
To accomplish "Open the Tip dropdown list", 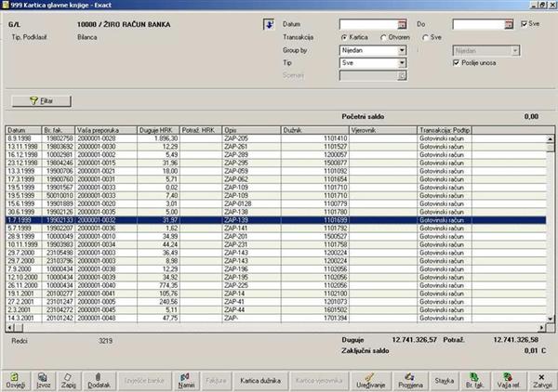I will click(x=402, y=62).
